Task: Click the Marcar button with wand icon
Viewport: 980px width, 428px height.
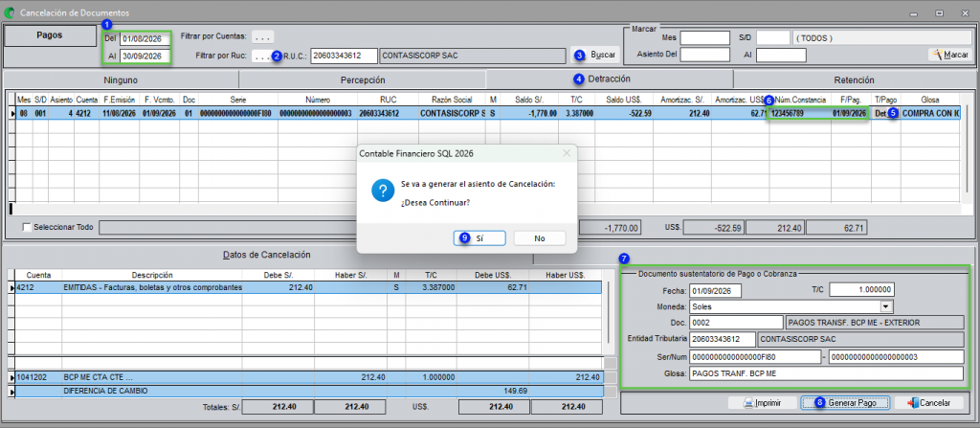Action: pos(950,56)
